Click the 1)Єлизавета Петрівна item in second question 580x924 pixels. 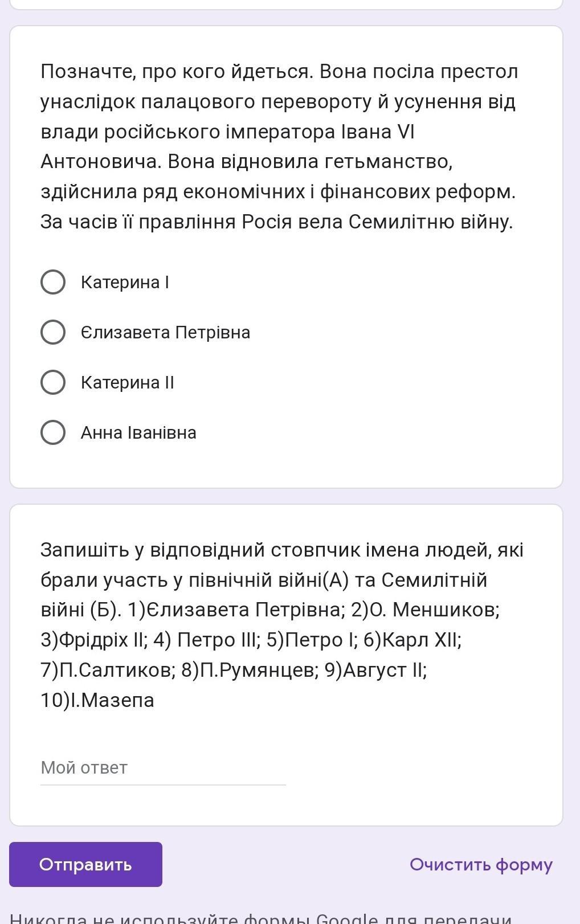click(234, 610)
